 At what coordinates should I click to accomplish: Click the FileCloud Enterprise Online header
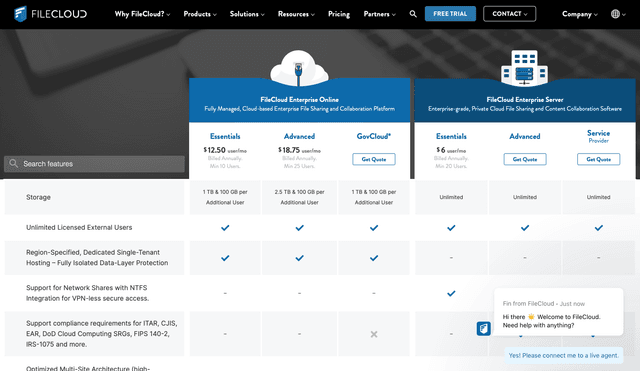[300, 100]
